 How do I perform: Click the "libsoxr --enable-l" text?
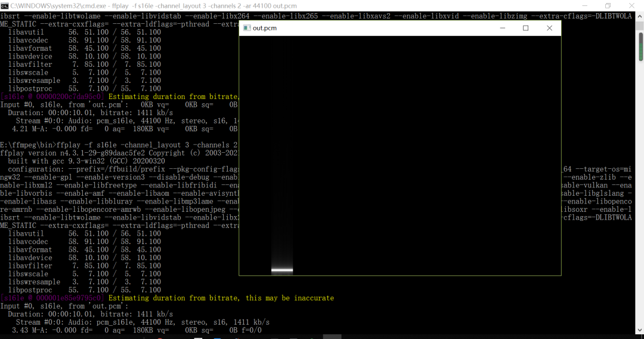coord(596,209)
